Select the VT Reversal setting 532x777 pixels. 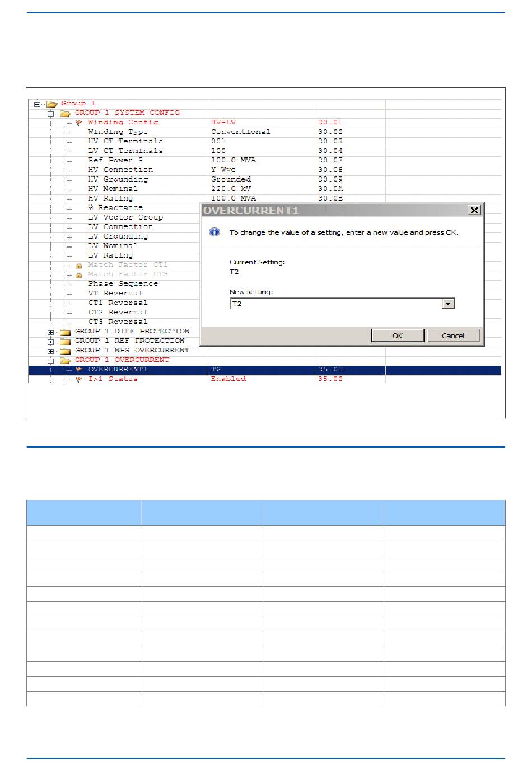115,294
